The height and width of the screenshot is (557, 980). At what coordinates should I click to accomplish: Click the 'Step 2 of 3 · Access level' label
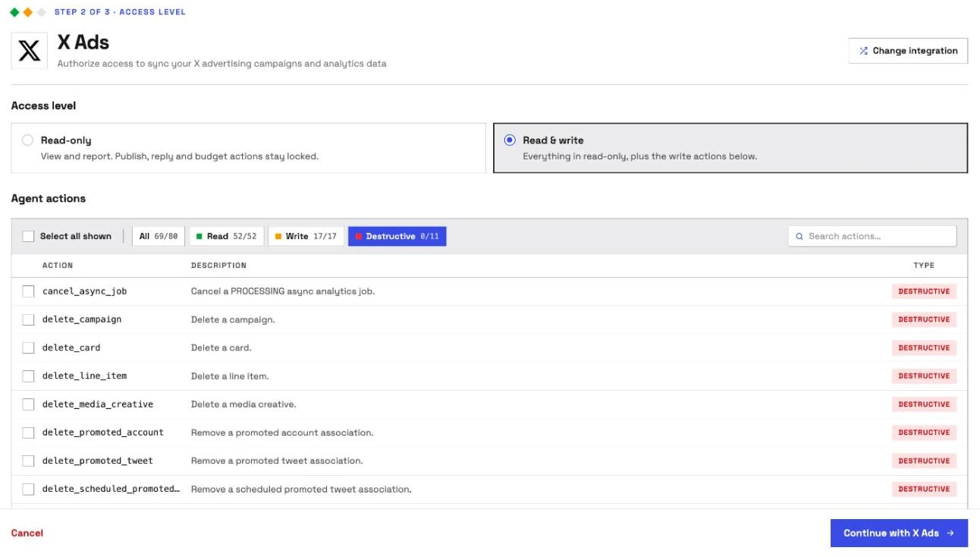coord(120,12)
